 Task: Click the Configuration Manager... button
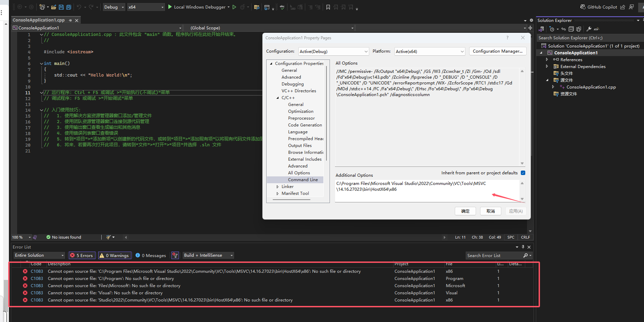click(498, 51)
